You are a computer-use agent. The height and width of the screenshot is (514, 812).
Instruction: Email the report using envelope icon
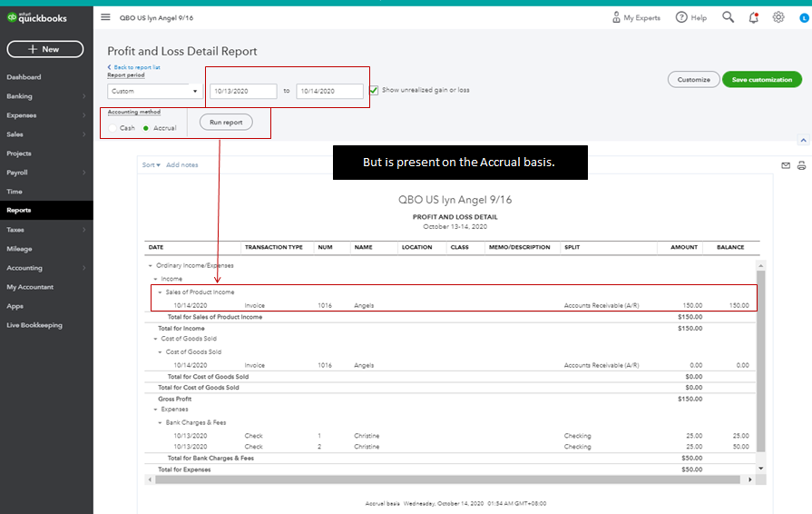(x=786, y=166)
